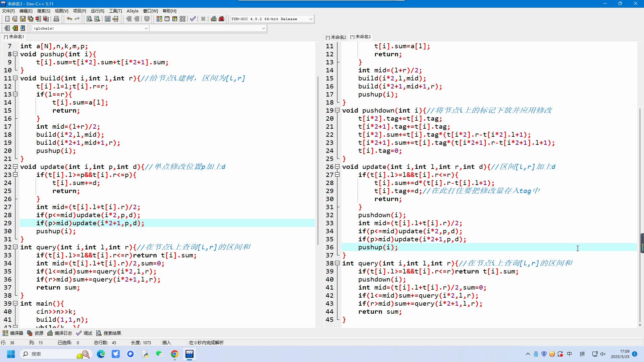The width and height of the screenshot is (644, 362).
Task: Click the open file toolbar icon
Action: tap(15, 19)
